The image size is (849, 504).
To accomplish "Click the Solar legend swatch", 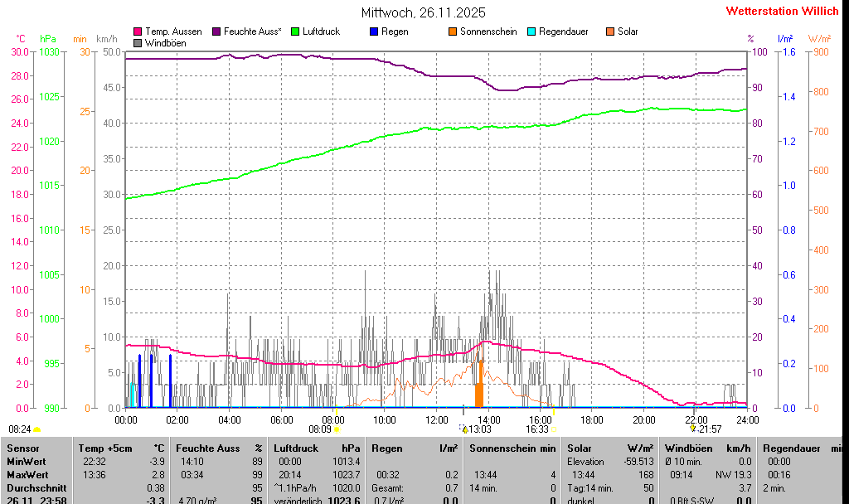I will tap(610, 31).
